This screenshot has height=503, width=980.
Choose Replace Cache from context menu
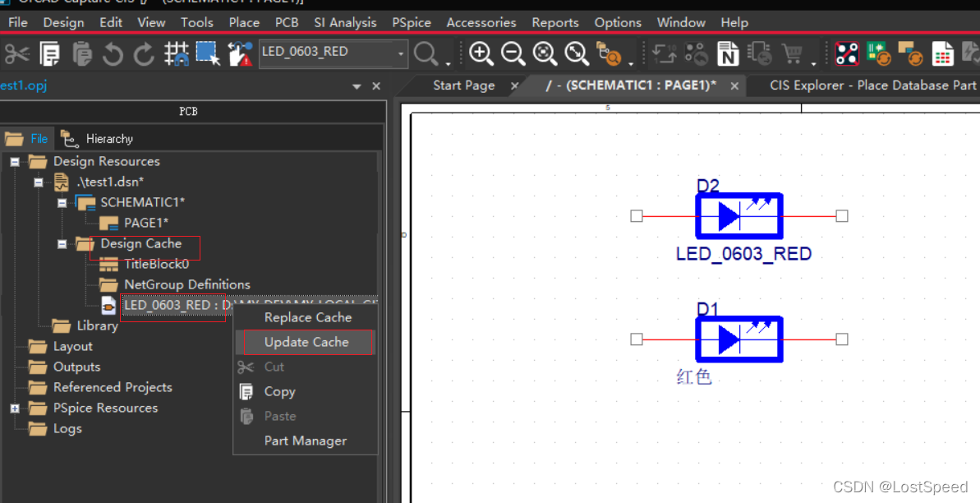click(307, 317)
